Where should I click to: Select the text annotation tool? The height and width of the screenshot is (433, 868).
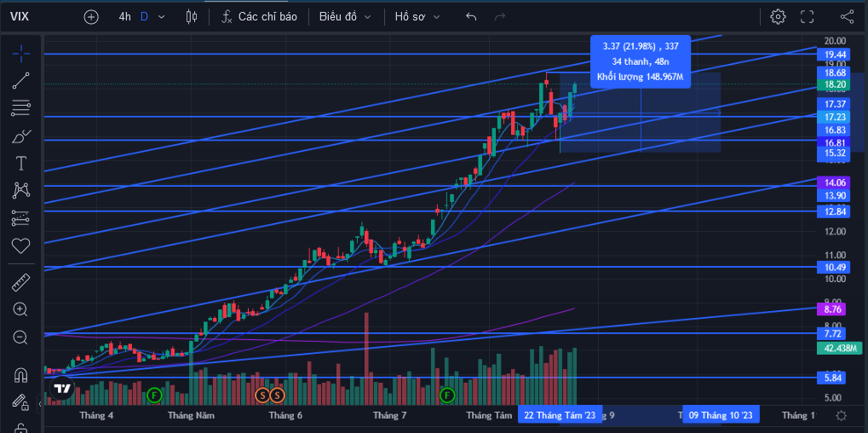tap(21, 164)
